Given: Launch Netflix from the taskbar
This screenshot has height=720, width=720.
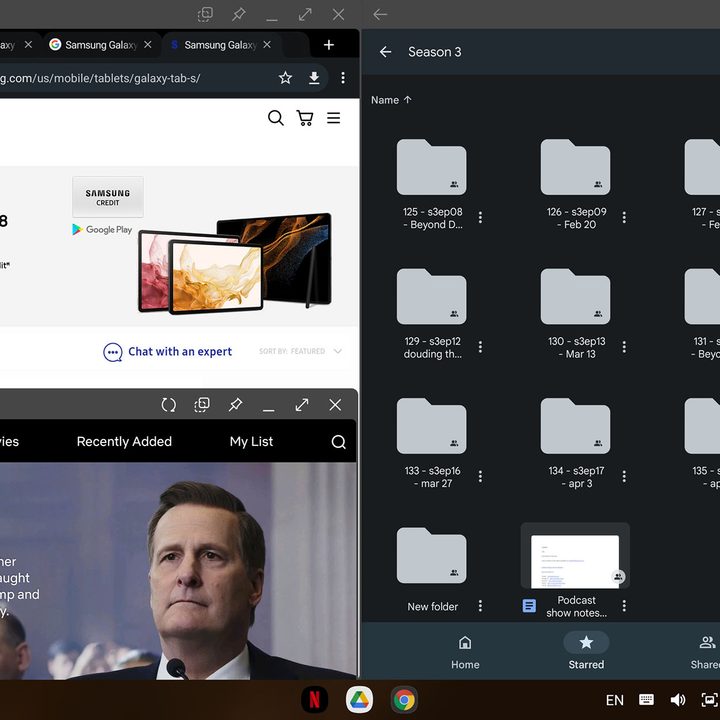Looking at the screenshot, I should point(315,700).
